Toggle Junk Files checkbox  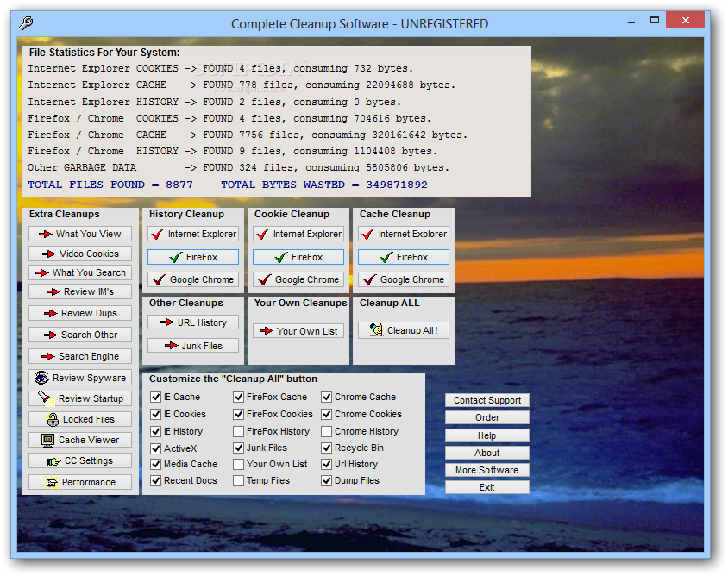coord(239,448)
